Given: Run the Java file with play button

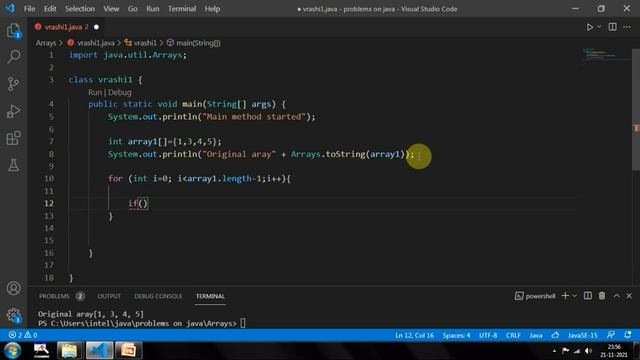Looking at the screenshot, I should (x=589, y=27).
